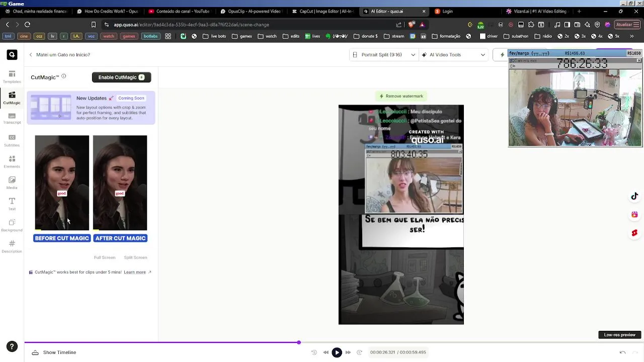
Task: Open the 'edits' bookmark folder
Action: (x=291, y=36)
